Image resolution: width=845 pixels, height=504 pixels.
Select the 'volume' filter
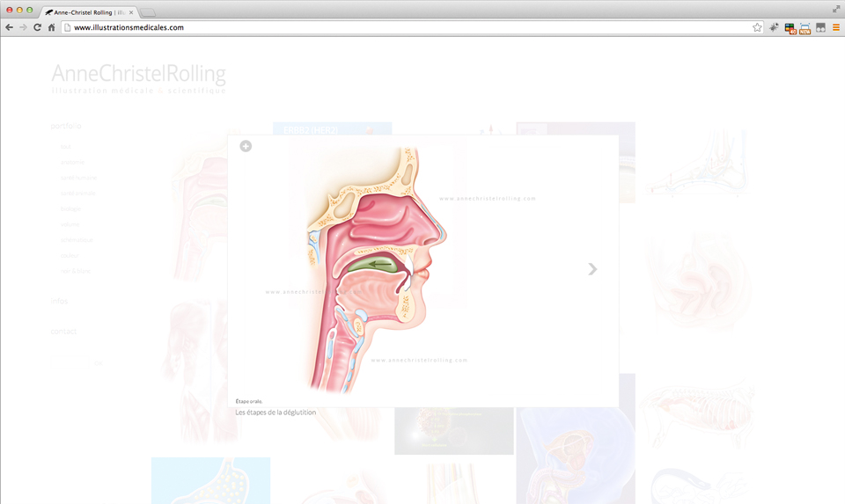coord(70,224)
